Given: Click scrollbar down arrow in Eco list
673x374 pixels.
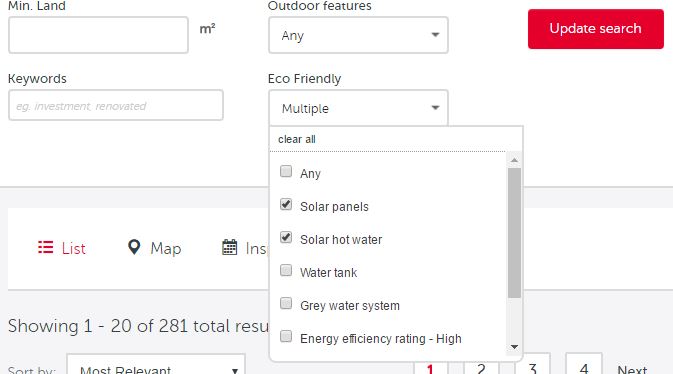Looking at the screenshot, I should [514, 347].
